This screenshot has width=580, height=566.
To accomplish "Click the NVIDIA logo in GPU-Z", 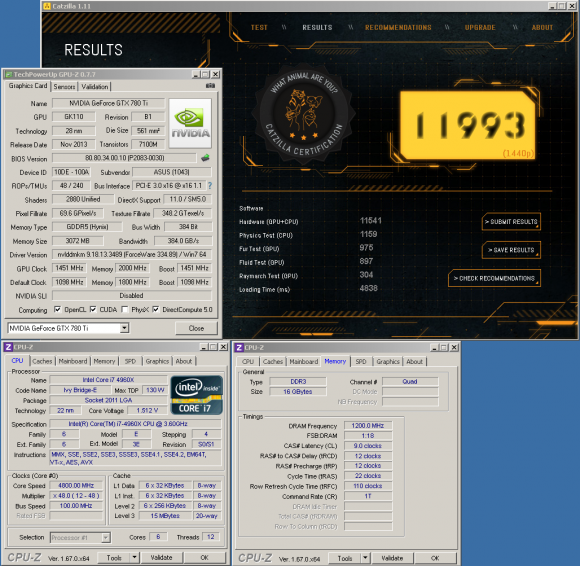I will [x=190, y=124].
